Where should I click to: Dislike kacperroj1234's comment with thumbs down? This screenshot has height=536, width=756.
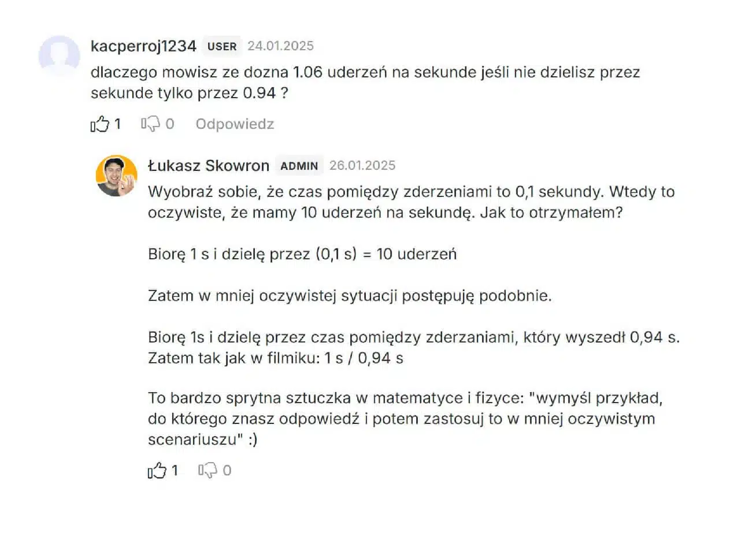click(x=150, y=124)
